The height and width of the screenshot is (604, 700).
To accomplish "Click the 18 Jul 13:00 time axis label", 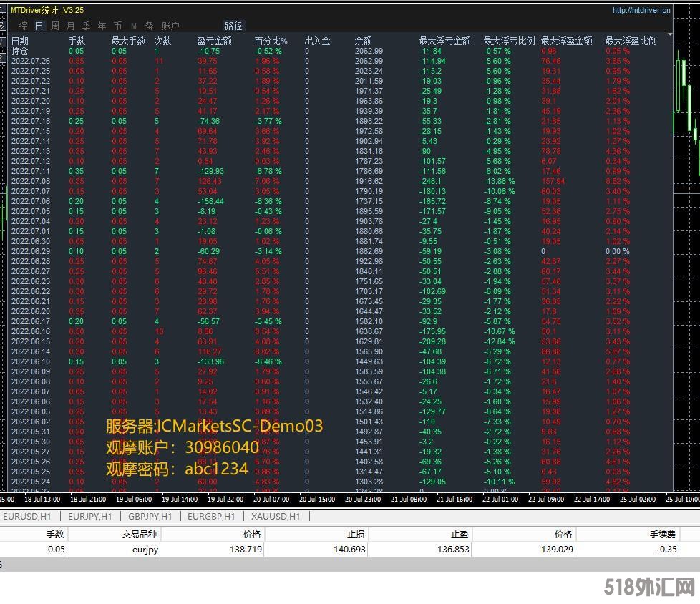I will (x=42, y=499).
